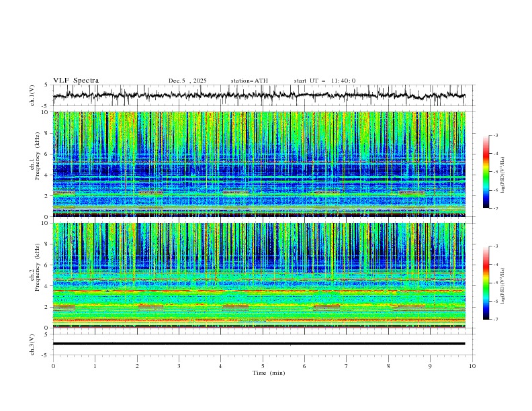Click the ch.1 black voltage waveform trace
The image size is (532, 411).
(259, 95)
